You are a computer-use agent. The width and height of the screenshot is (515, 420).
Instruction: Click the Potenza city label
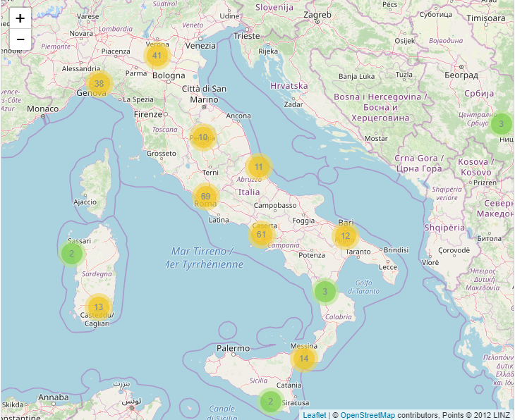pyautogui.click(x=312, y=255)
